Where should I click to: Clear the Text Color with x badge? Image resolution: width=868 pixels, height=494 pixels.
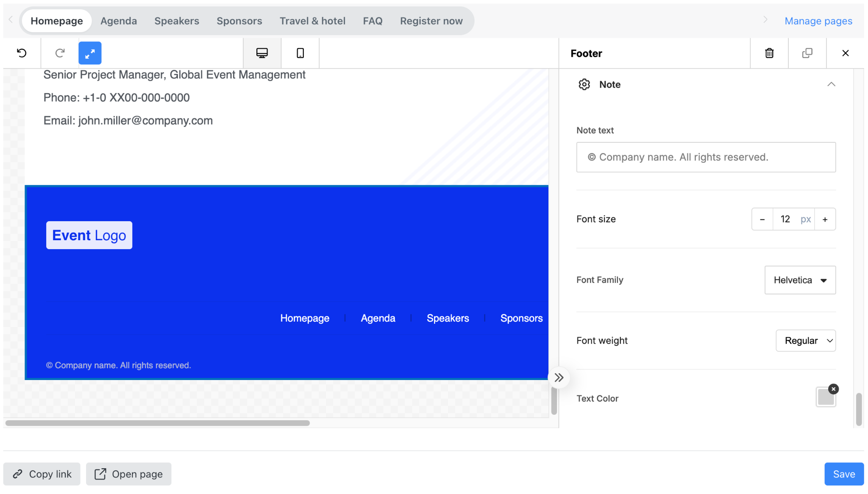pyautogui.click(x=833, y=389)
